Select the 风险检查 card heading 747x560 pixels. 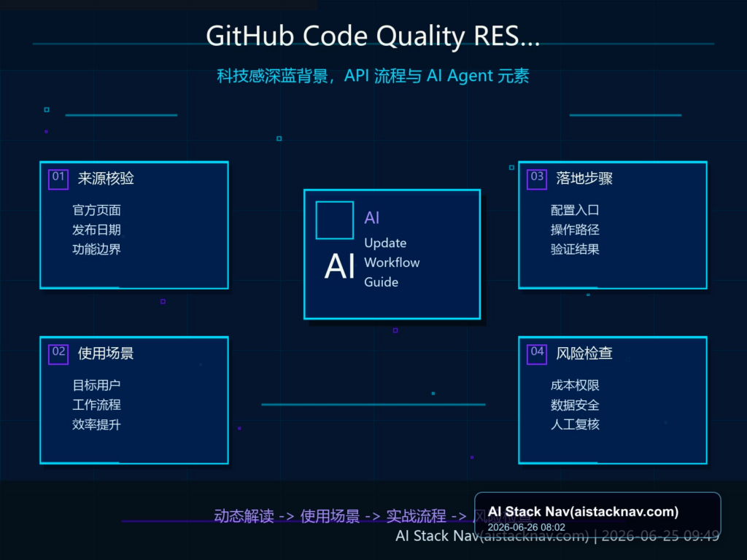pyautogui.click(x=584, y=354)
